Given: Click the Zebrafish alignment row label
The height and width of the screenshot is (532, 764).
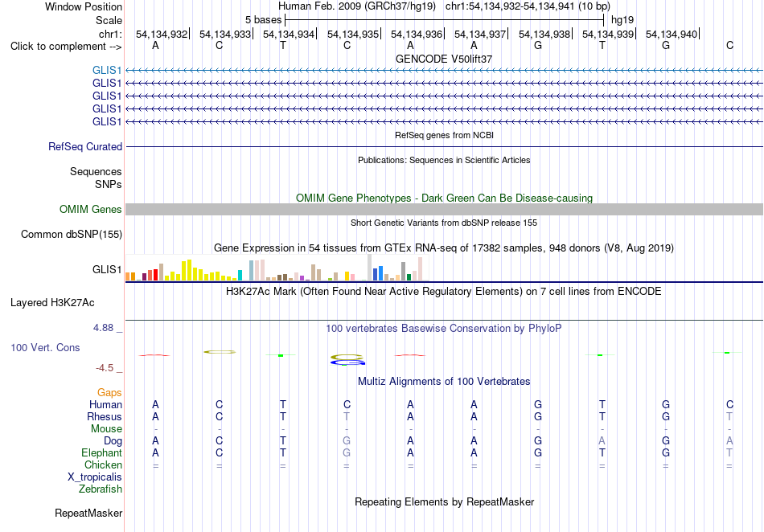Looking at the screenshot, I should point(101,489).
